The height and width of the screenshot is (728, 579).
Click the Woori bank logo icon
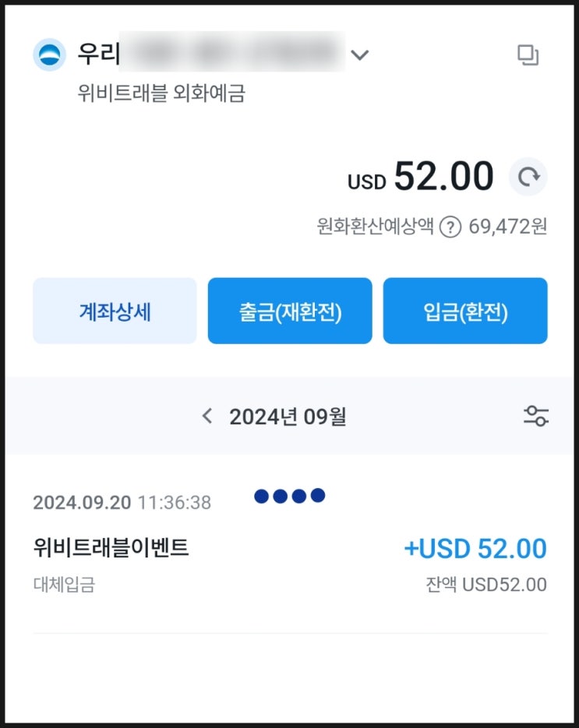tap(49, 55)
